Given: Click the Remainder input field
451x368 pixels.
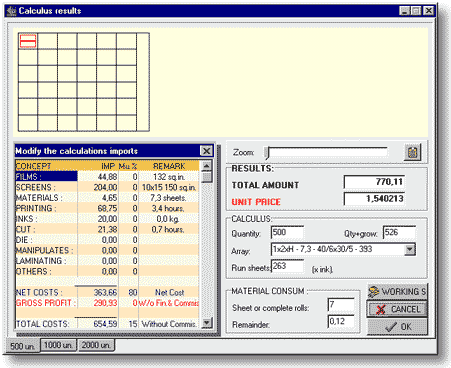Looking at the screenshot, I should 341,321.
